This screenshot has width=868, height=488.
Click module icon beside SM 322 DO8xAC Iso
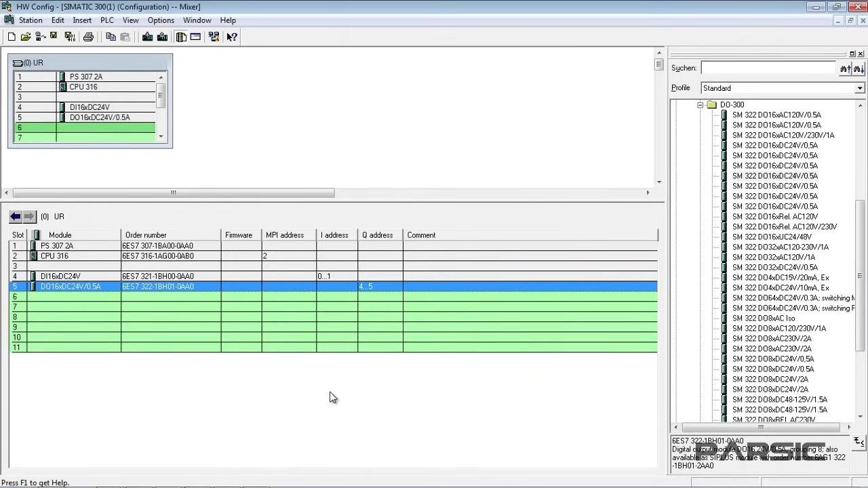coord(724,318)
